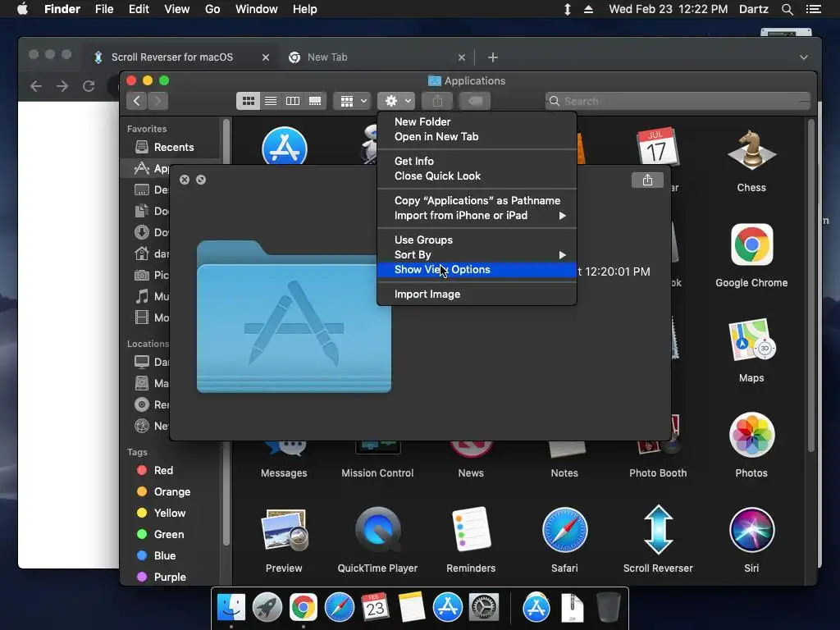Open Notes from the Dock
Image resolution: width=840 pixels, height=630 pixels.
click(412, 608)
